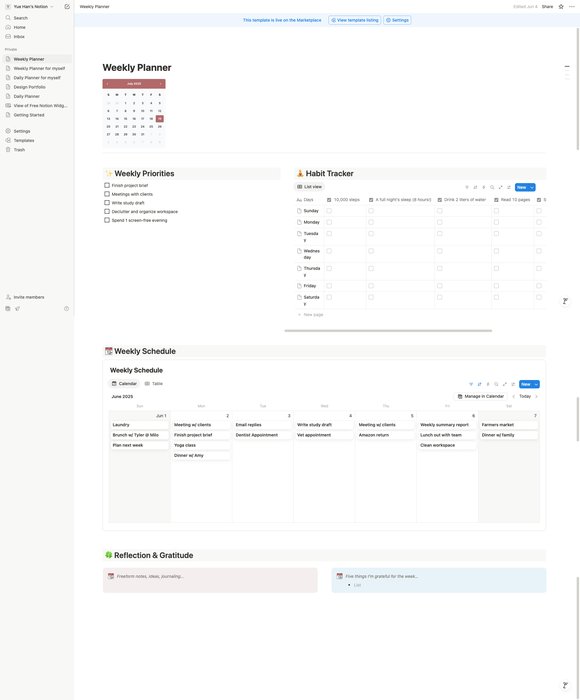580x700 pixels.
Task: Check Declutter and organize workspace priority
Action: (x=107, y=212)
